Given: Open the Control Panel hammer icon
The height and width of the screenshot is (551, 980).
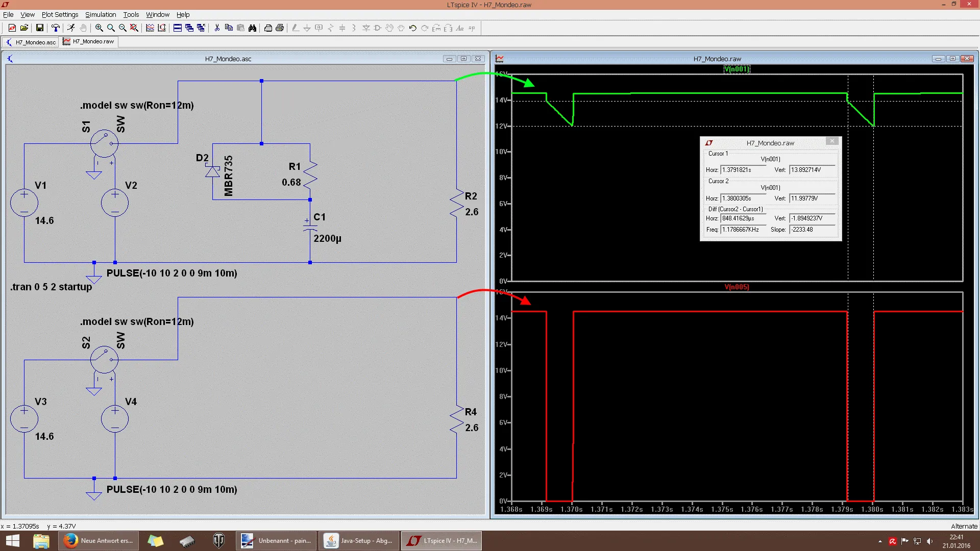Looking at the screenshot, I should 56,28.
